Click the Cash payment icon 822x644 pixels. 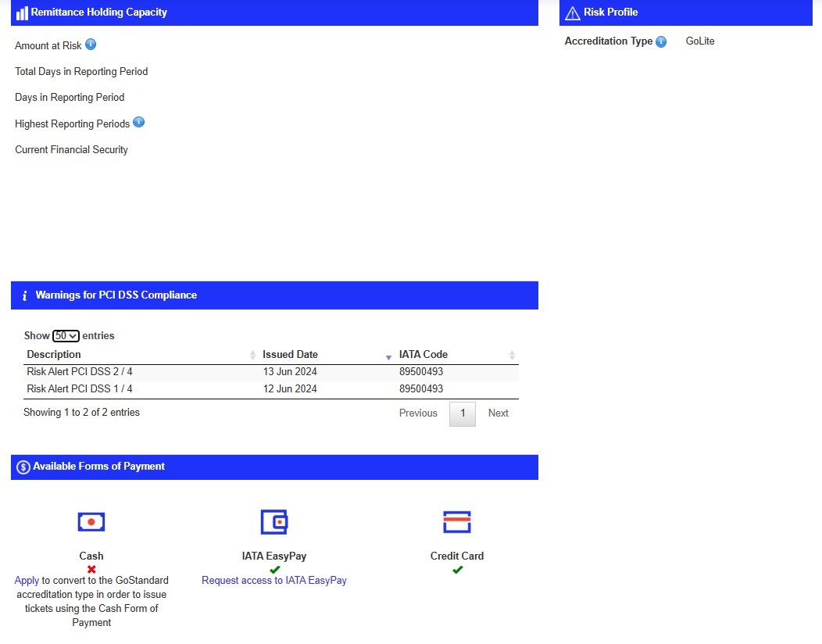point(91,521)
